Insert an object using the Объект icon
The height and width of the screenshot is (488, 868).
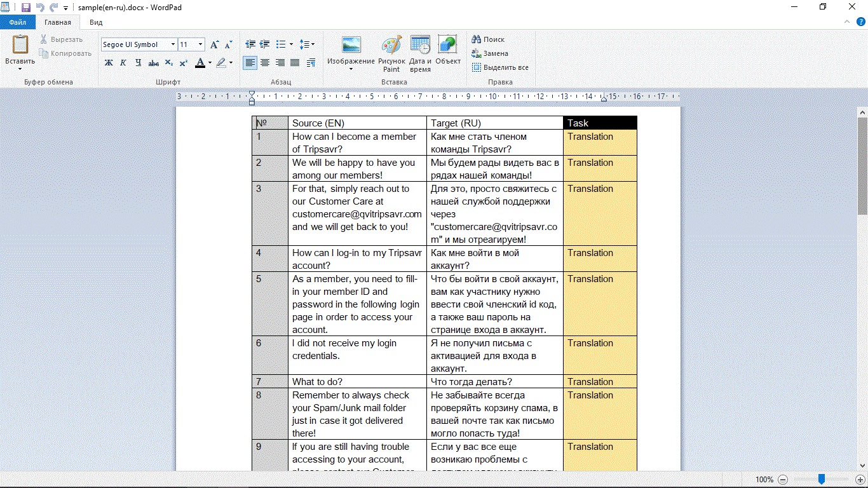[447, 45]
